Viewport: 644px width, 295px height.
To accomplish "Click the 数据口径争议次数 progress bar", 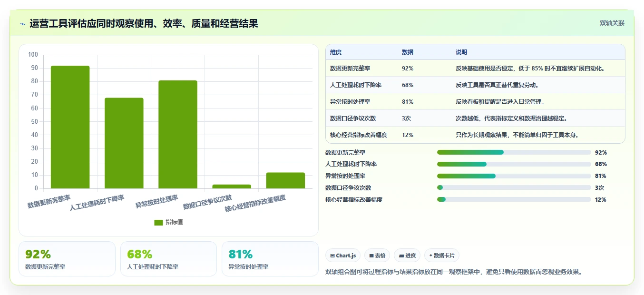I will click(x=514, y=187).
